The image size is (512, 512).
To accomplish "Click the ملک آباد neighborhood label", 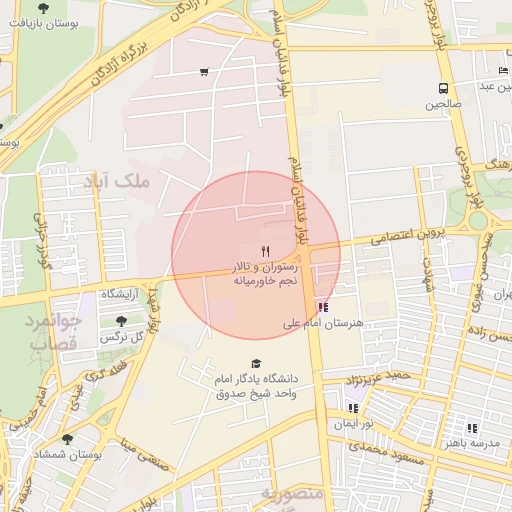I will pos(116,182).
